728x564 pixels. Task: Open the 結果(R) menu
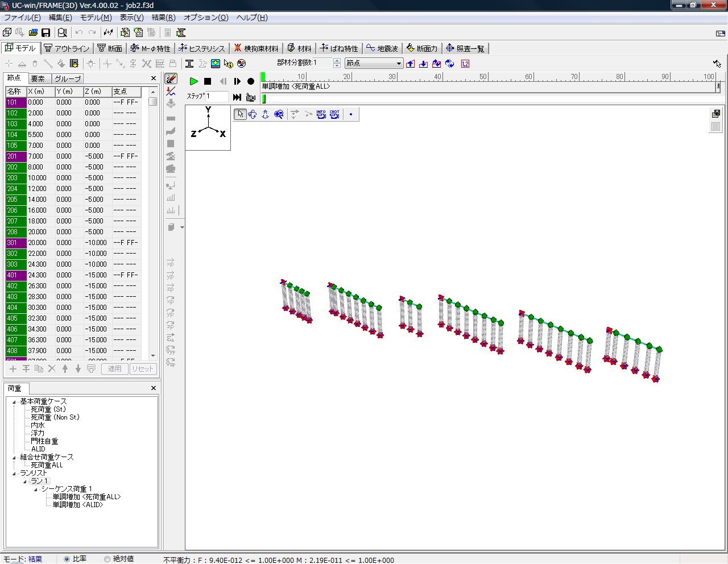(163, 18)
